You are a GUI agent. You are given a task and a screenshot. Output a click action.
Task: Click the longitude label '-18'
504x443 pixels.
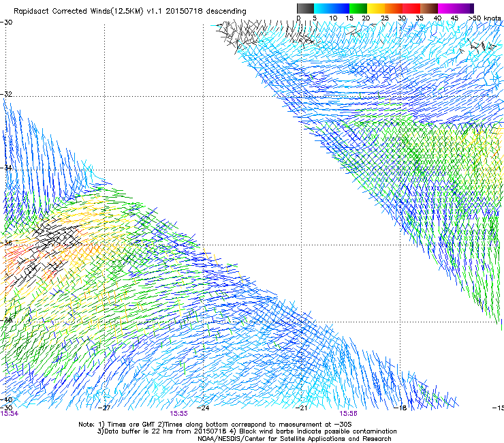point(400,408)
